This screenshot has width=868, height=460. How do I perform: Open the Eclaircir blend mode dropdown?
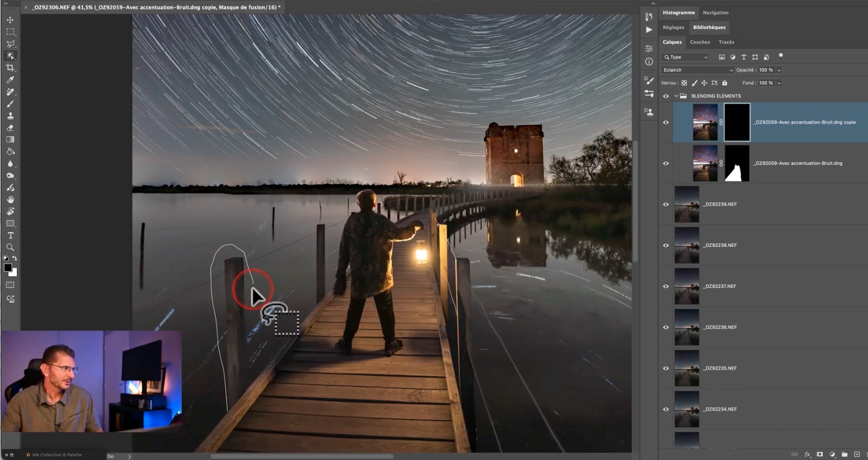click(697, 70)
